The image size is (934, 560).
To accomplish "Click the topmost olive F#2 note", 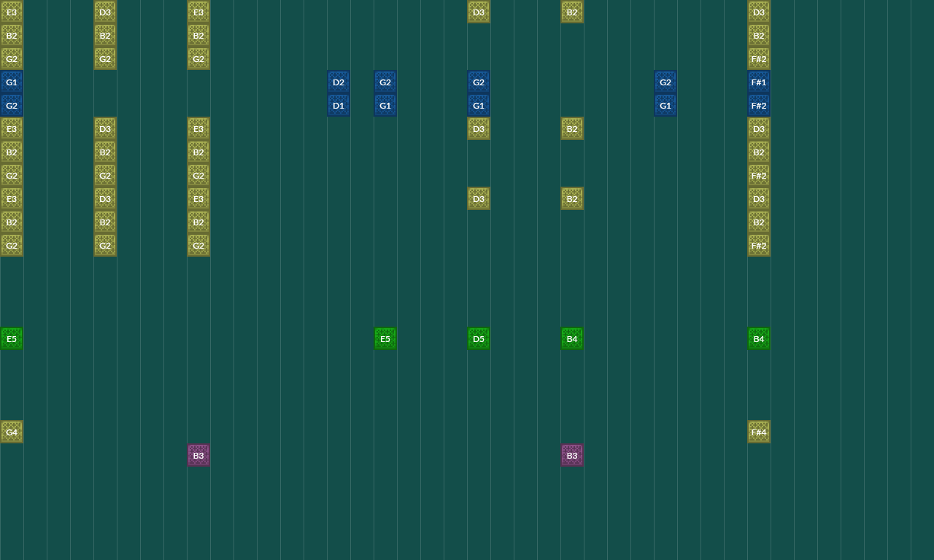I will (759, 58).
